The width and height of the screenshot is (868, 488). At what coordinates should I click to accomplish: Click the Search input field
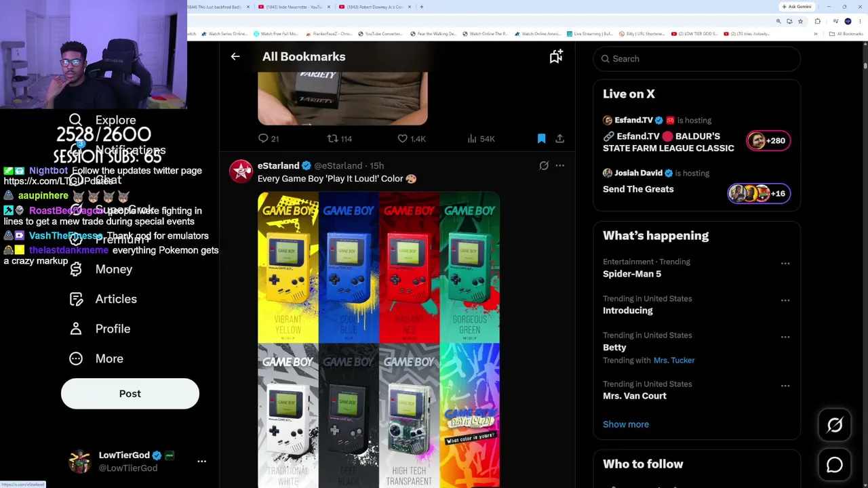697,59
